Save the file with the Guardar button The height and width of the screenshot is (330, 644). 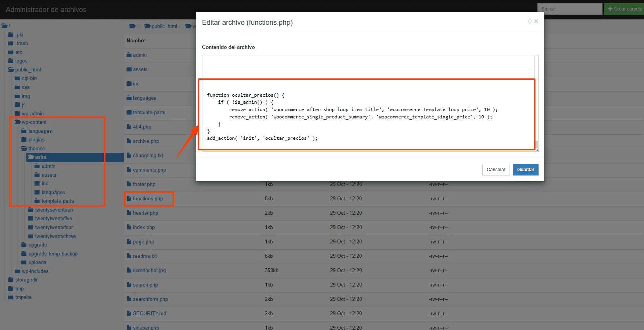click(525, 170)
